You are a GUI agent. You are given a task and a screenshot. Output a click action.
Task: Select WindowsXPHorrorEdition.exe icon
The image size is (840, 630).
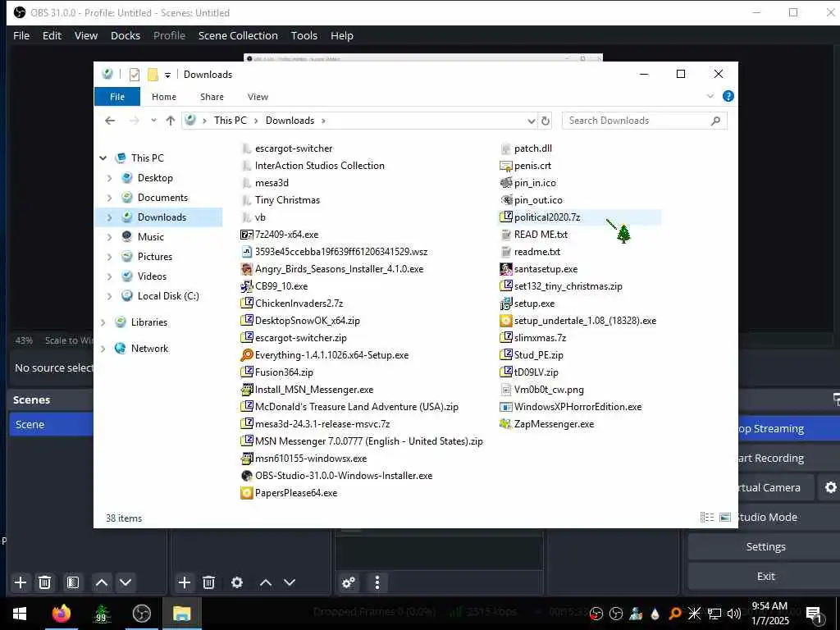(505, 407)
